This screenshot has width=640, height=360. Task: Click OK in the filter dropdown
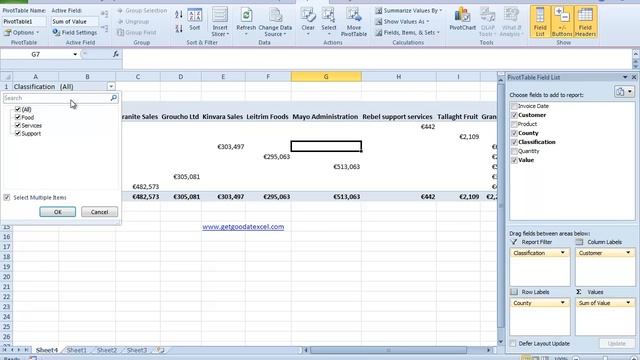(x=58, y=212)
